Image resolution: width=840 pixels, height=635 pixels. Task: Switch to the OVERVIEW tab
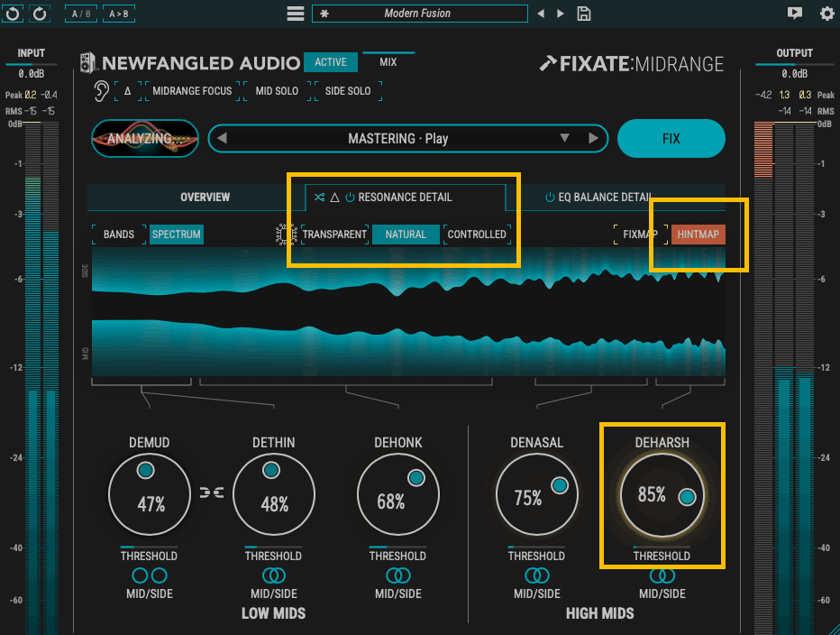click(x=205, y=198)
